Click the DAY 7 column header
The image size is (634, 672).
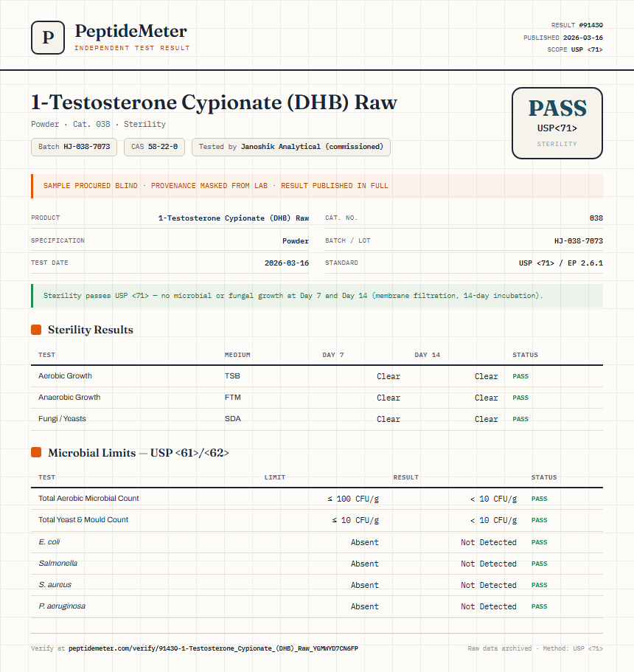pyautogui.click(x=333, y=355)
